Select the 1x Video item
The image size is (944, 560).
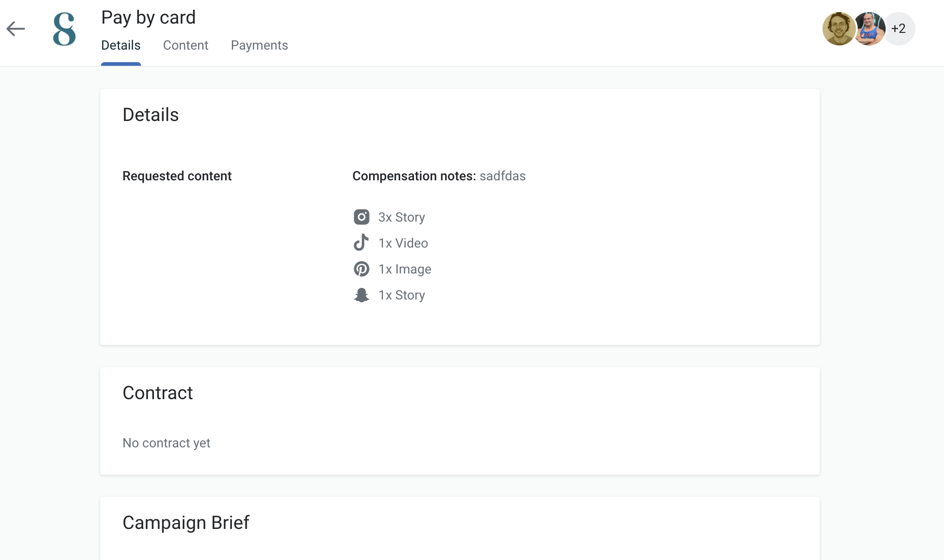pyautogui.click(x=403, y=243)
